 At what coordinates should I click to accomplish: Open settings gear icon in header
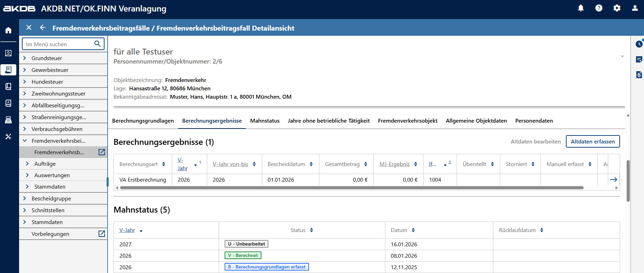click(617, 8)
